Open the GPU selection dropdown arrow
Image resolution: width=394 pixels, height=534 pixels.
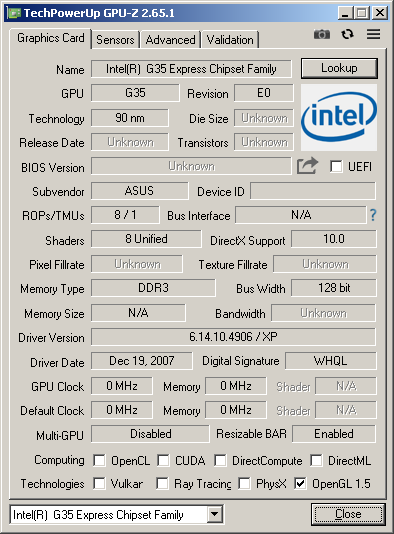215,514
